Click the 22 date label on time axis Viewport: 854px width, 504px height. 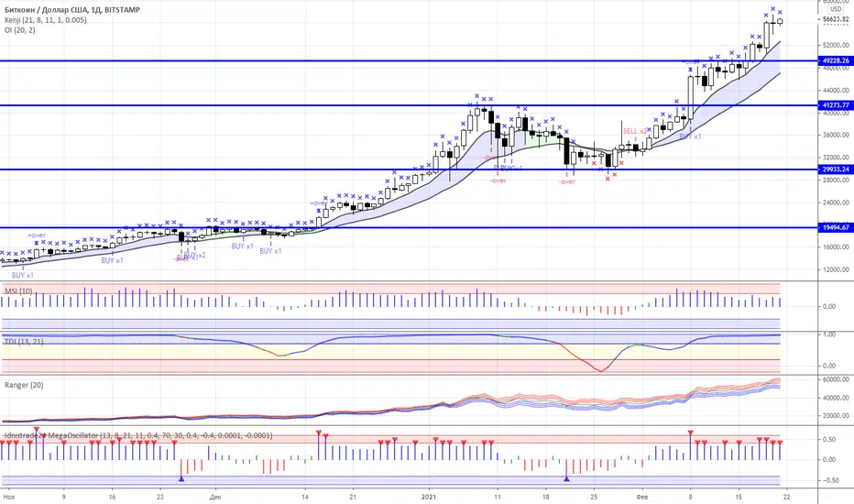click(786, 497)
